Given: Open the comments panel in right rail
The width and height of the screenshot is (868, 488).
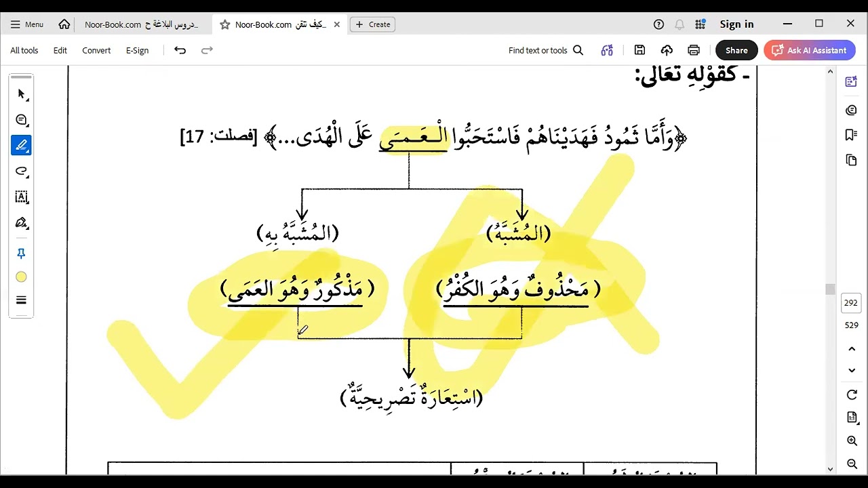Looking at the screenshot, I should pyautogui.click(x=851, y=110).
